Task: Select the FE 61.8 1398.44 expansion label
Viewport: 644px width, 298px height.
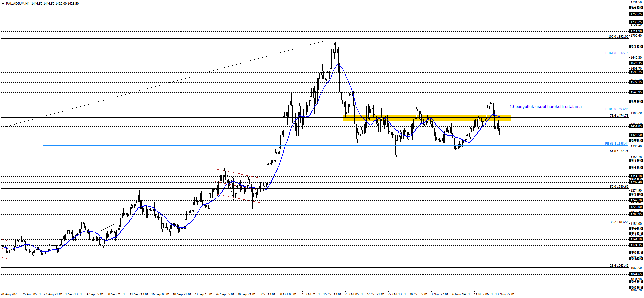Action: (616, 144)
